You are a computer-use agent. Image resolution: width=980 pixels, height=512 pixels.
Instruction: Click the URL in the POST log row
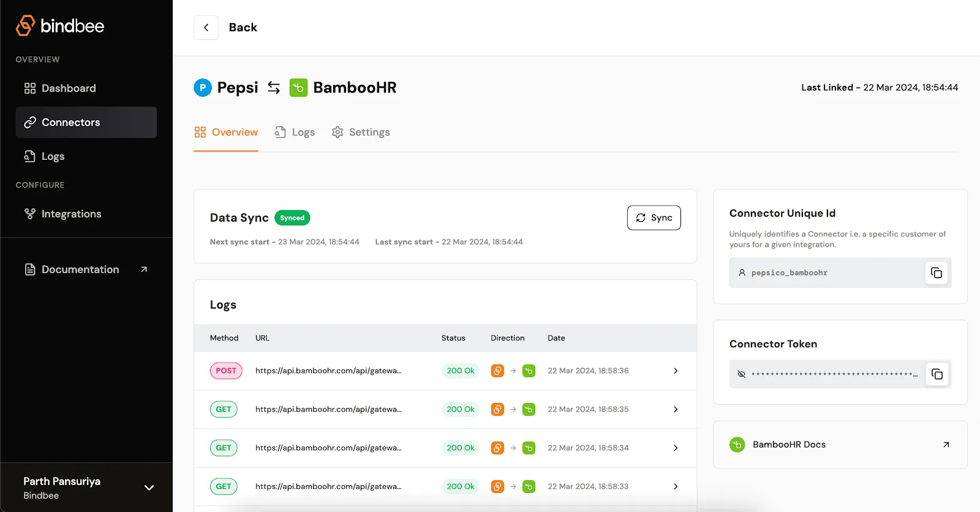pos(328,371)
